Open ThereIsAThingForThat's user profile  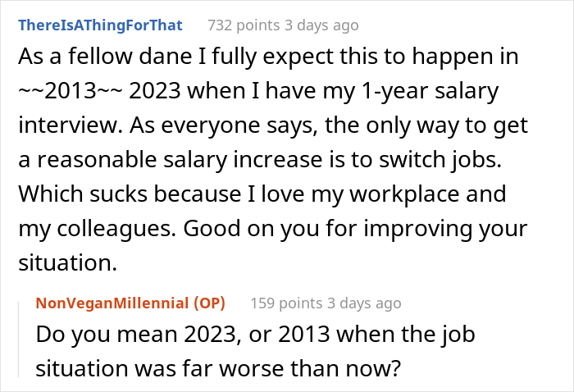coord(100,25)
